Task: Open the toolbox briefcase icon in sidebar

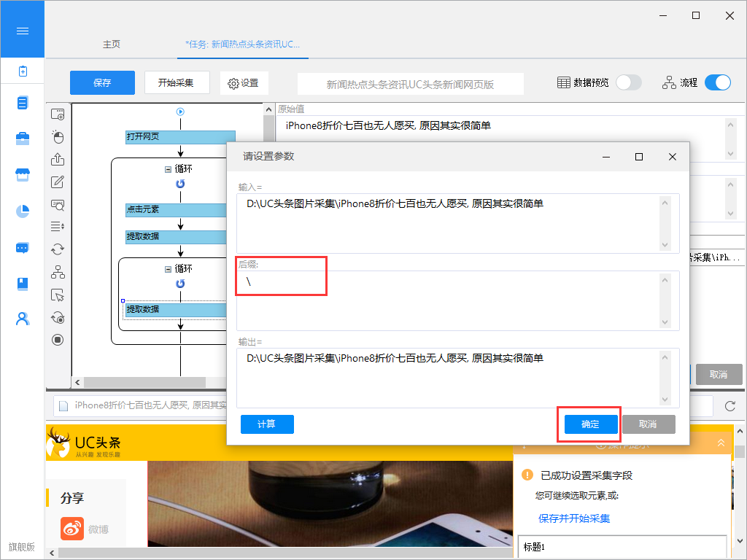Action: [23, 139]
